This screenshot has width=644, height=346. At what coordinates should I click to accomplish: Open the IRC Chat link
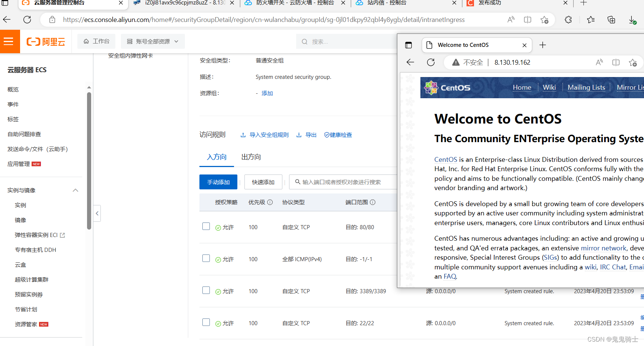click(613, 267)
